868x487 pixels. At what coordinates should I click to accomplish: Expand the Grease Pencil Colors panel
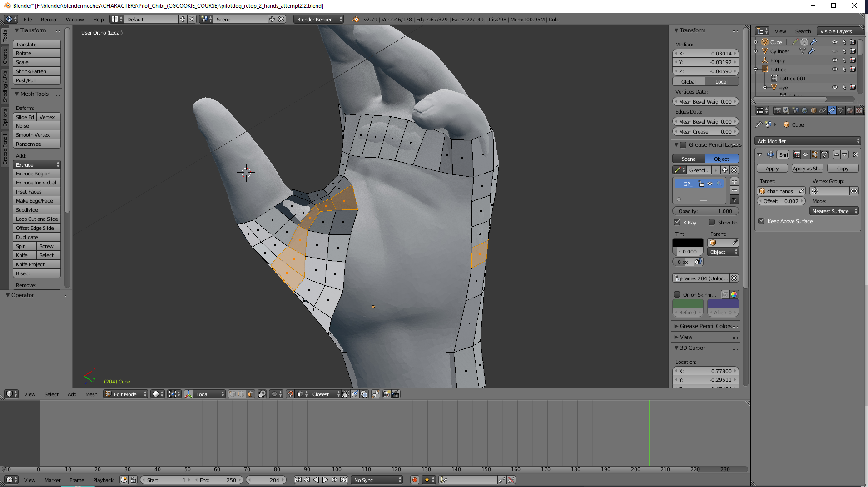pos(703,326)
